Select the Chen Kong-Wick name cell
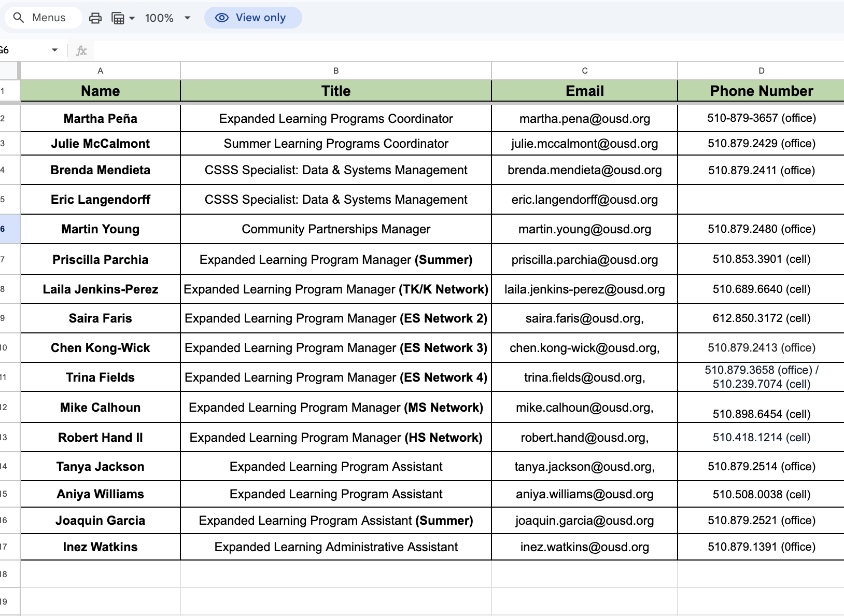 pyautogui.click(x=101, y=348)
